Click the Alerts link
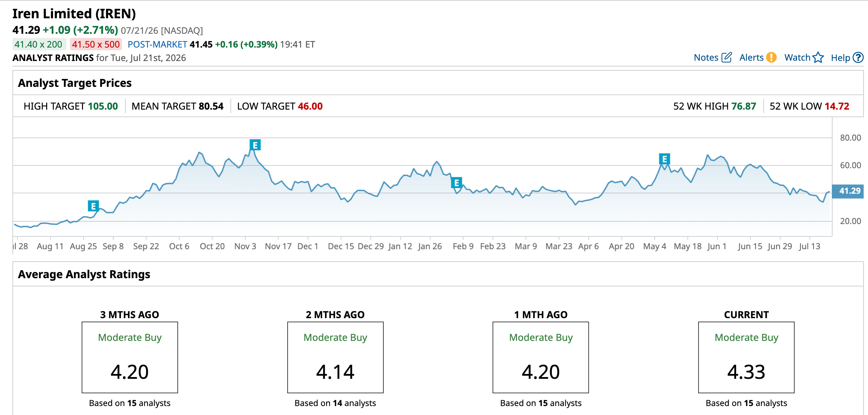The image size is (868, 415). [751, 58]
